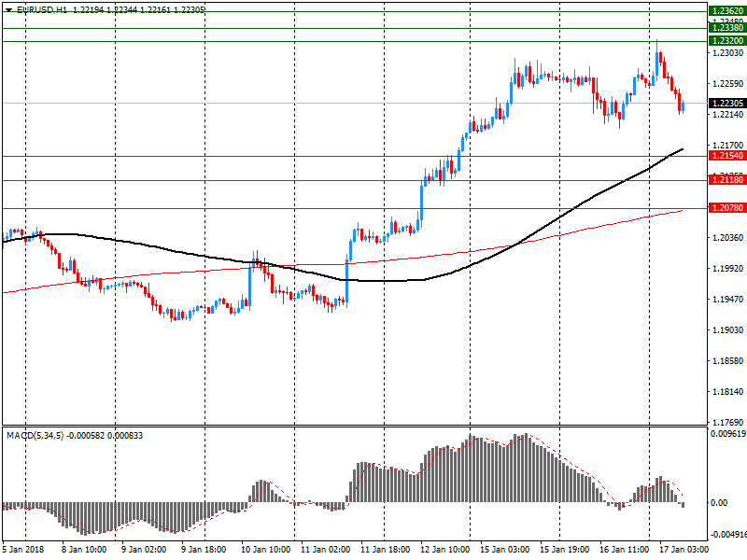
Task: Click the 1.22590 price scale value
Action: click(x=728, y=84)
